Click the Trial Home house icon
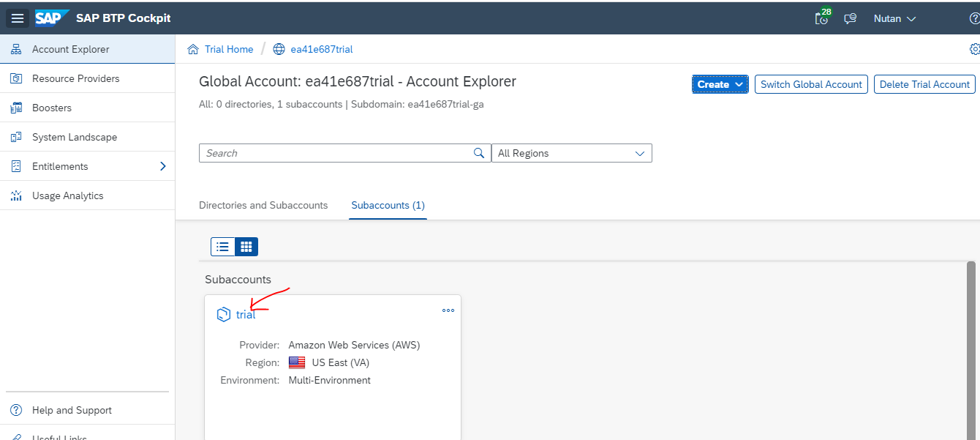This screenshot has height=440, width=980. click(193, 49)
